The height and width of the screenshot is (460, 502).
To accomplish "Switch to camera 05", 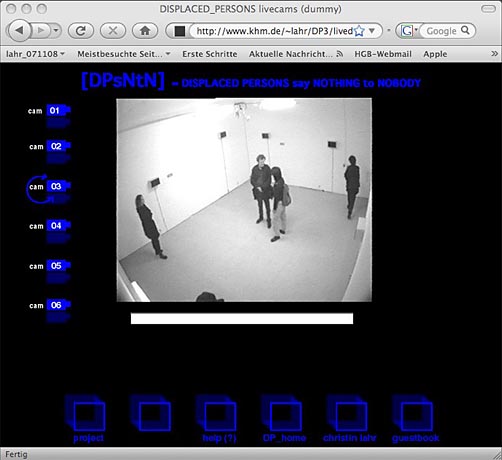I will click(59, 266).
